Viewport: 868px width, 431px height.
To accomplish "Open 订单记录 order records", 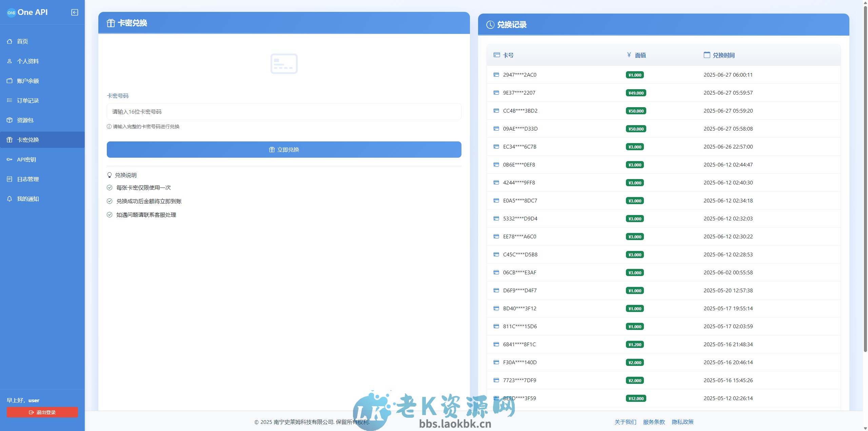I will [28, 100].
